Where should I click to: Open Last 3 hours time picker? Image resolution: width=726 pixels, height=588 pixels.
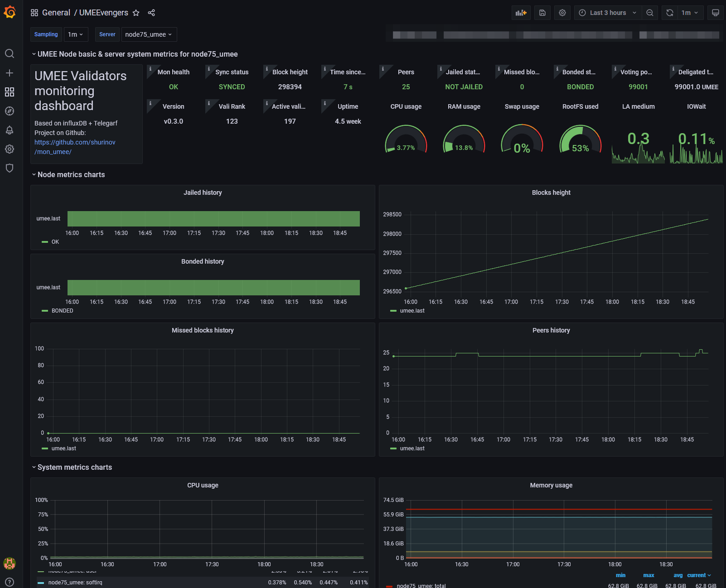[608, 13]
